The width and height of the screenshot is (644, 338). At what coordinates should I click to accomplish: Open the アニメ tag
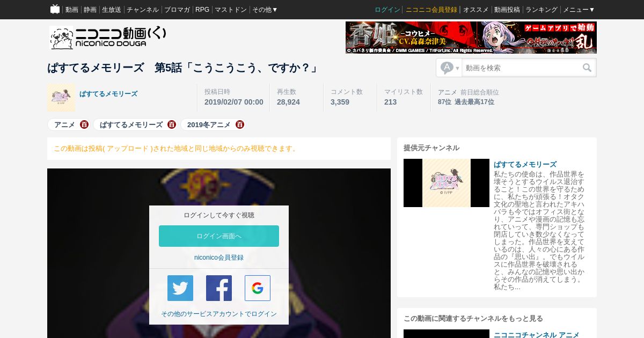point(65,124)
